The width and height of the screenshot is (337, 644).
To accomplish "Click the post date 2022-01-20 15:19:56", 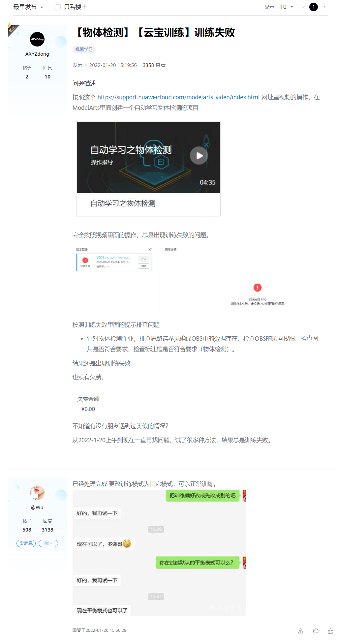I will [x=113, y=65].
